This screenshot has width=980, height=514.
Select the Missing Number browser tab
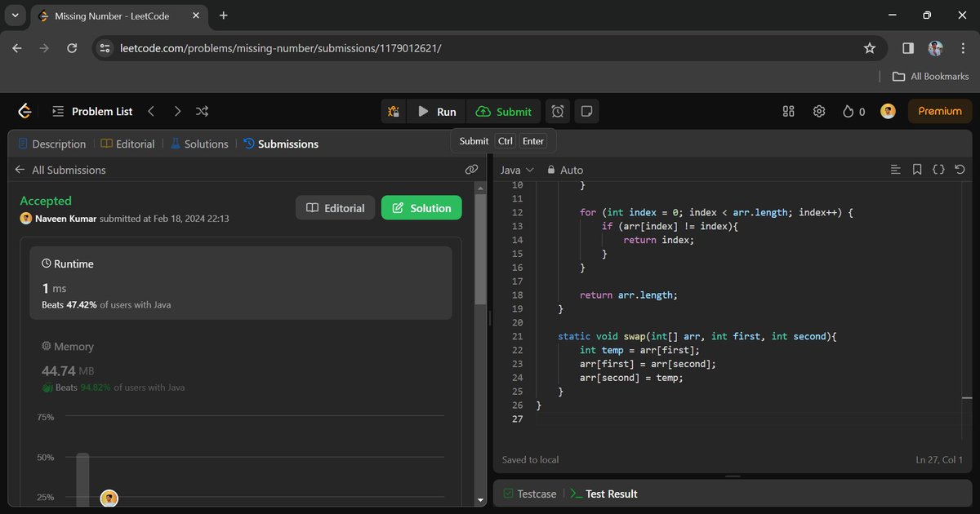pos(118,16)
